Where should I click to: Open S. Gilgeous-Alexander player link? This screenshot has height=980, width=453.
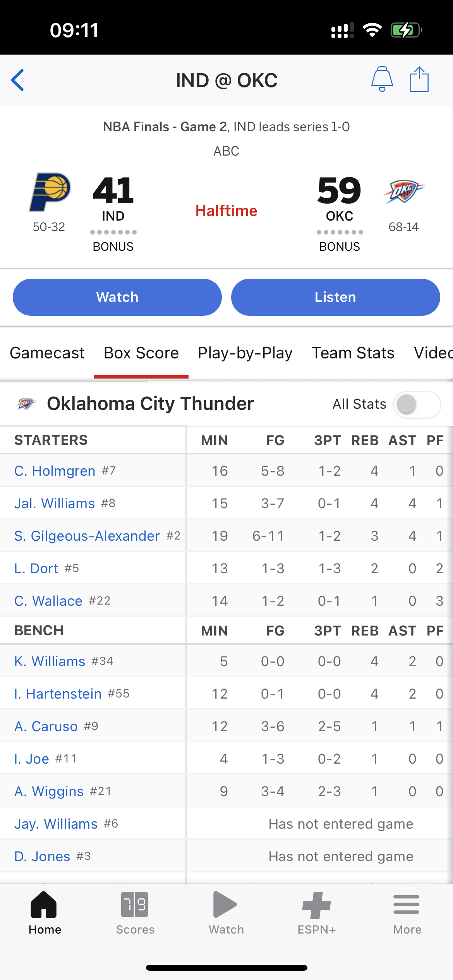tap(87, 536)
